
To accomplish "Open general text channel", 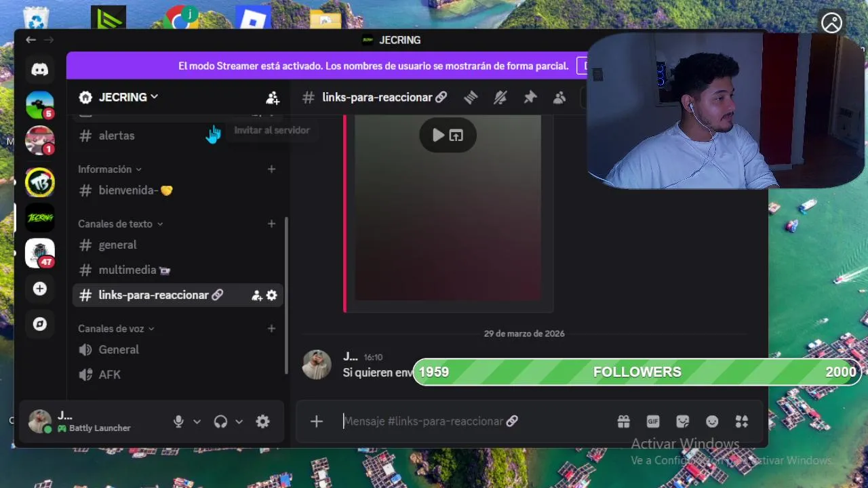I will click(178, 245).
